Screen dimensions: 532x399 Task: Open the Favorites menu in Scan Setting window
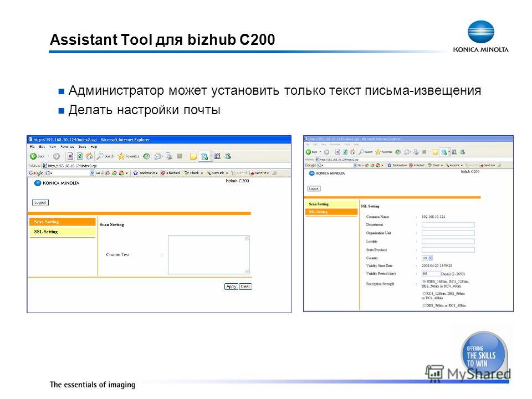(67, 147)
